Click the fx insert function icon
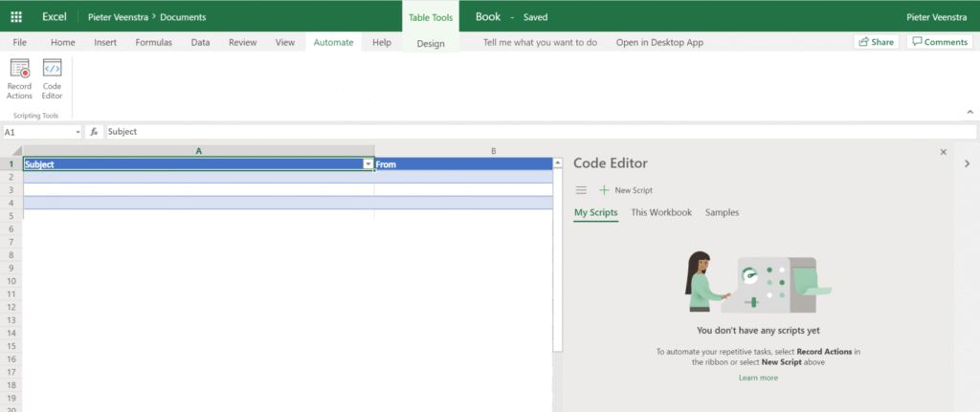The width and height of the screenshot is (980, 412). (x=94, y=132)
